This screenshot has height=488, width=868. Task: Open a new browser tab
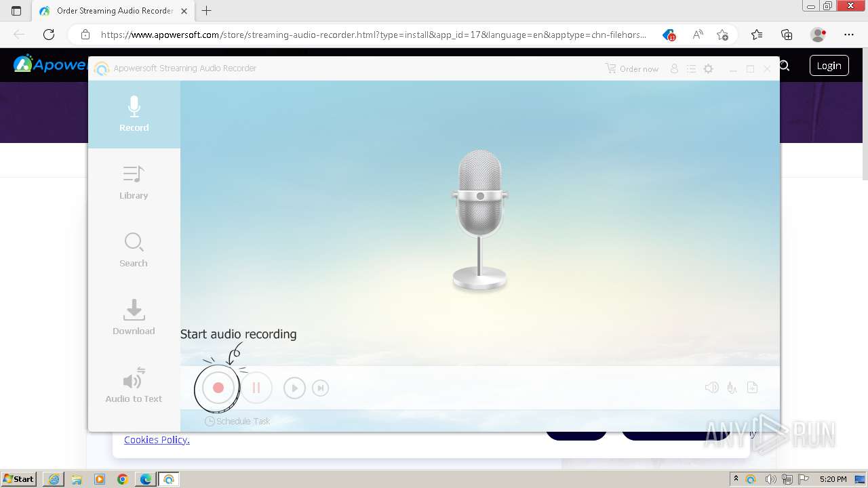[207, 11]
